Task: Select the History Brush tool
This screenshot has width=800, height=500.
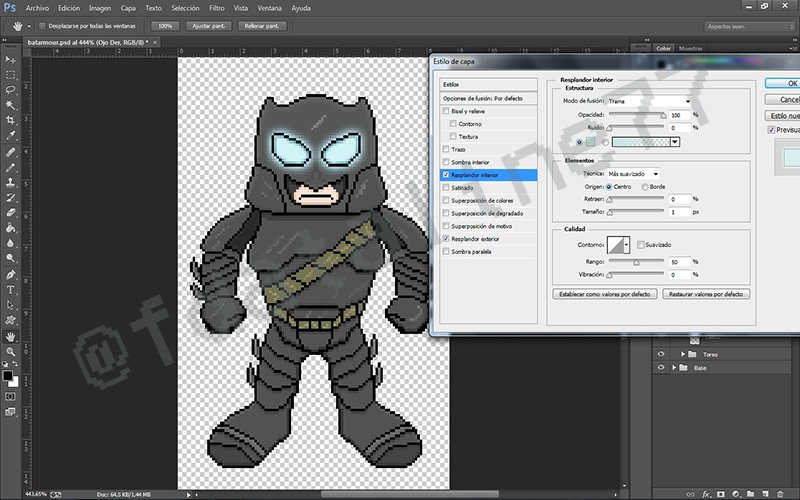Action: pyautogui.click(x=10, y=197)
